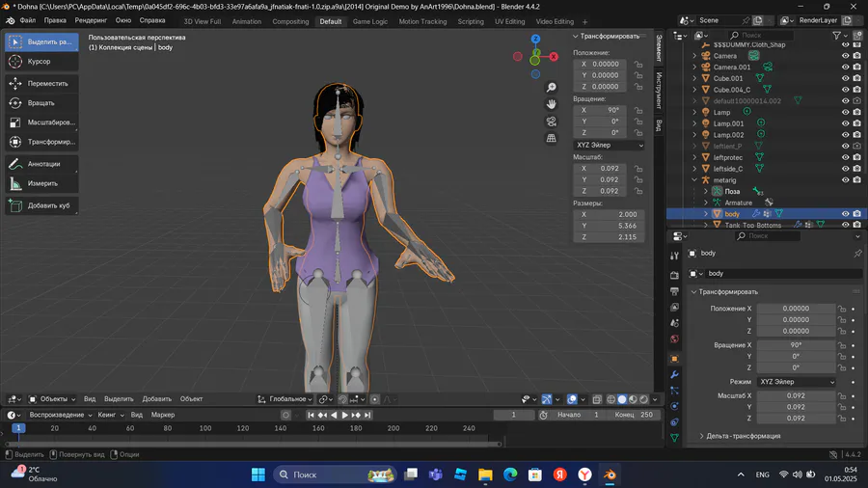
Task: Activate the Scale (Масштабировать) tool
Action: 41,122
